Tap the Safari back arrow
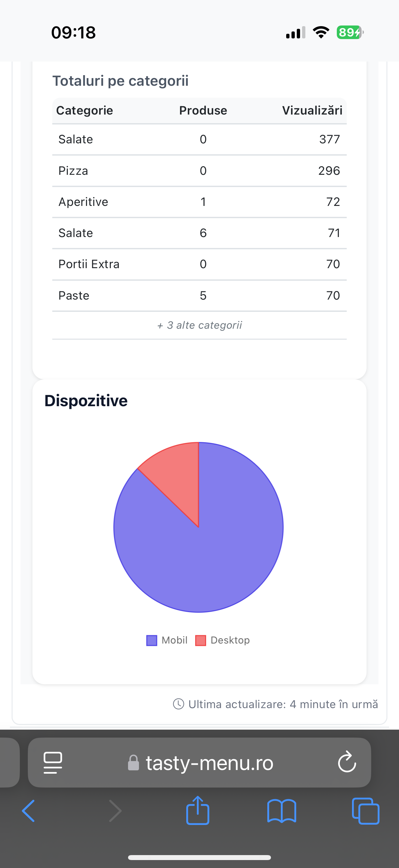This screenshot has width=399, height=868. 28,811
